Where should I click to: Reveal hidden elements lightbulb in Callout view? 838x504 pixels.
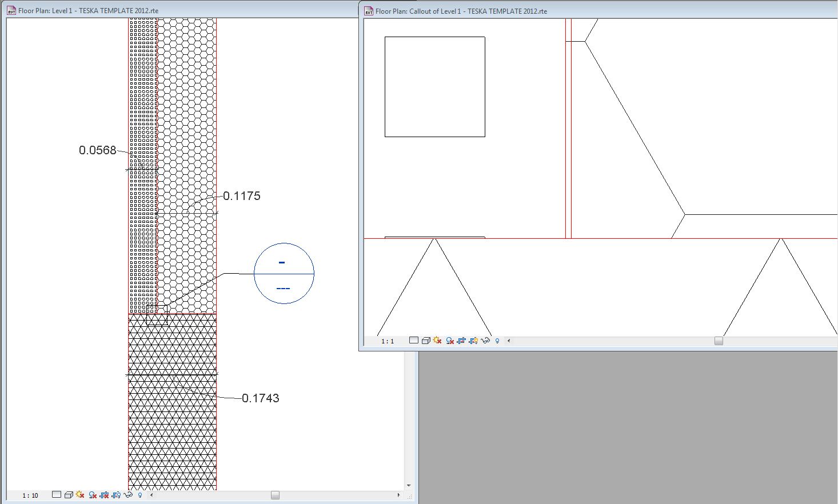[497, 341]
